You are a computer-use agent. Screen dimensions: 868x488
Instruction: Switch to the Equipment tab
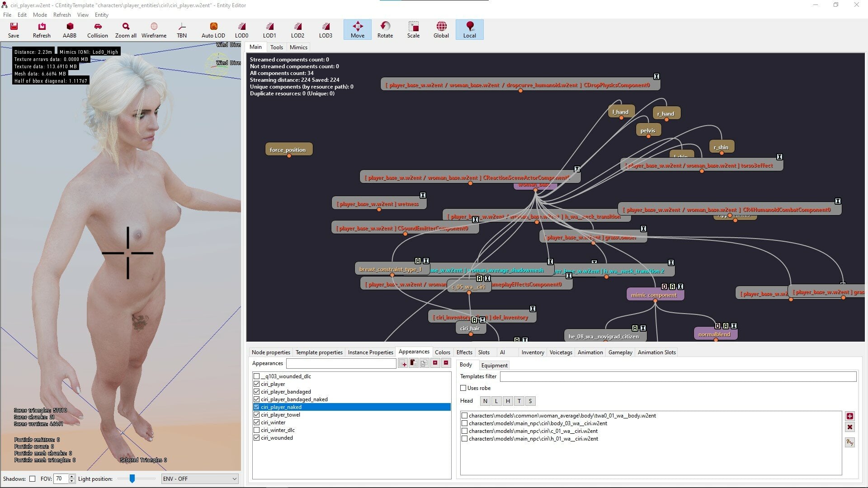[x=494, y=365]
